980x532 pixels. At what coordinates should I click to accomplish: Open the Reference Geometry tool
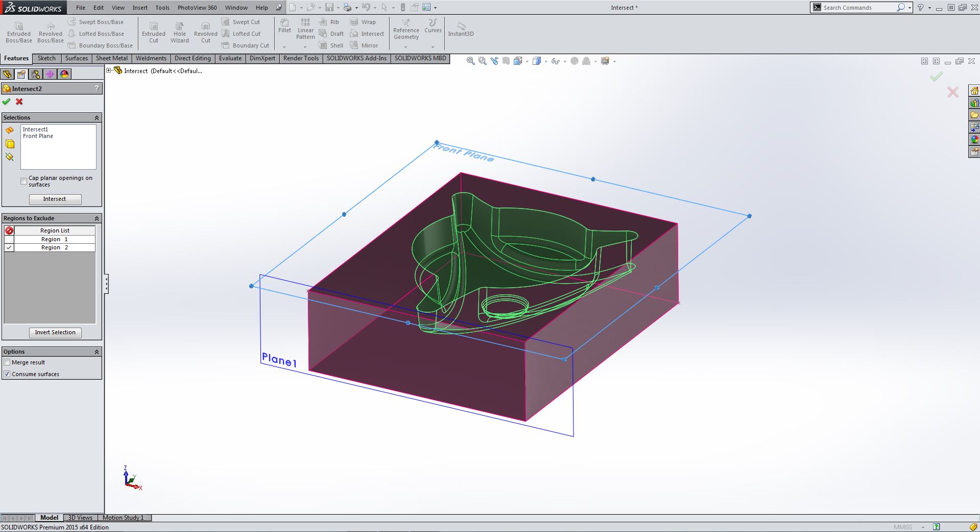406,30
